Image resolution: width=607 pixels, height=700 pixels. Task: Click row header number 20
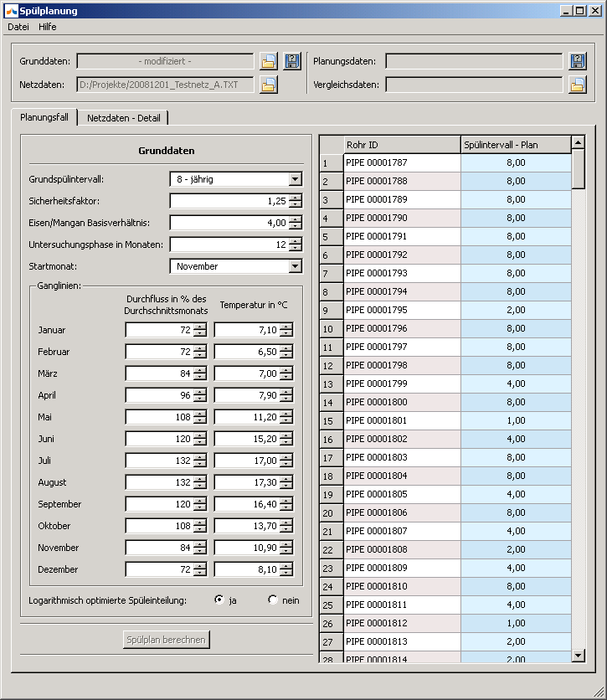pyautogui.click(x=332, y=513)
